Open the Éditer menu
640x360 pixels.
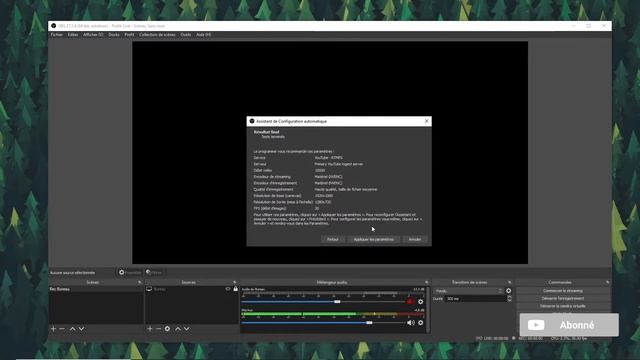pyautogui.click(x=73, y=35)
